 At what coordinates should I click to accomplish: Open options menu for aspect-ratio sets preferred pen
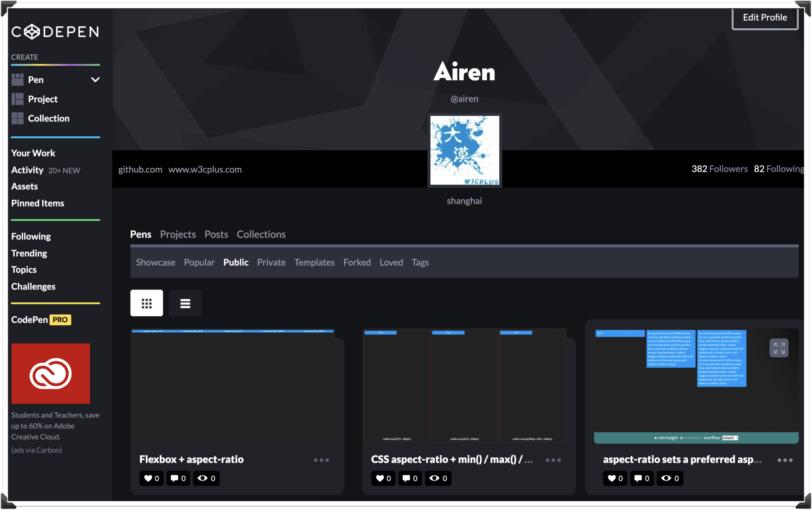pos(785,460)
